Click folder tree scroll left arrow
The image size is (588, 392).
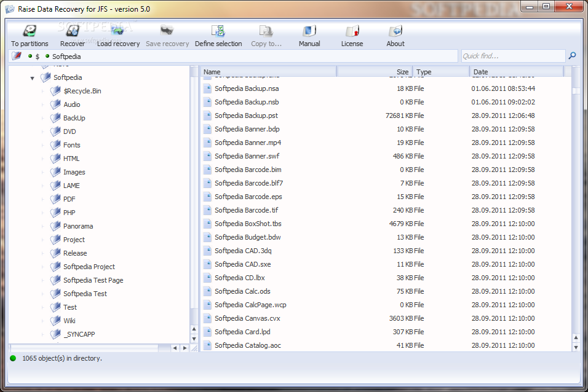tap(175, 348)
